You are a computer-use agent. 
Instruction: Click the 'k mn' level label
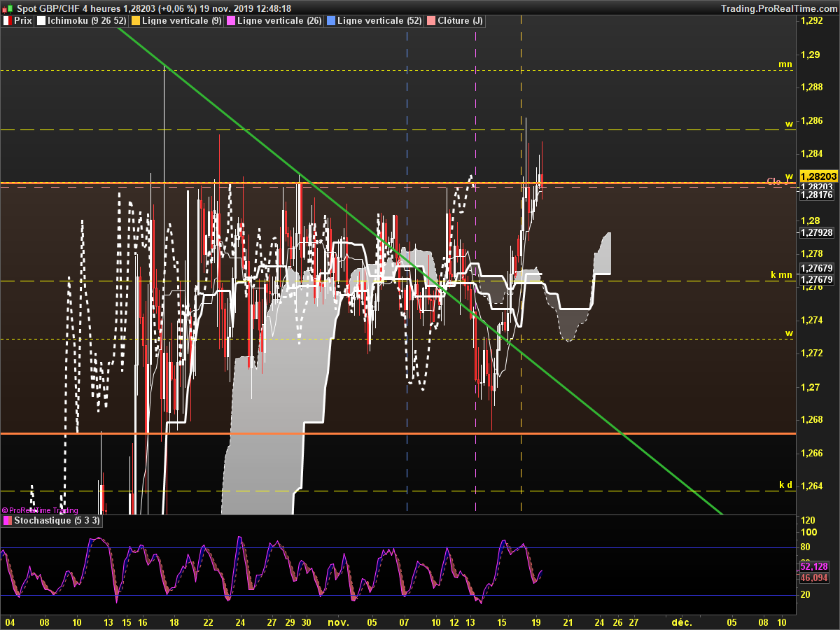coord(781,275)
